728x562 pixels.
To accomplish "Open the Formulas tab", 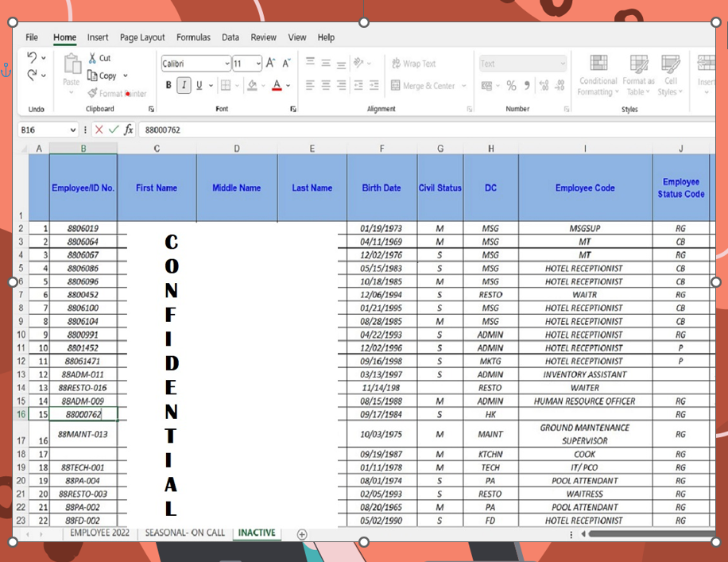I will point(193,37).
